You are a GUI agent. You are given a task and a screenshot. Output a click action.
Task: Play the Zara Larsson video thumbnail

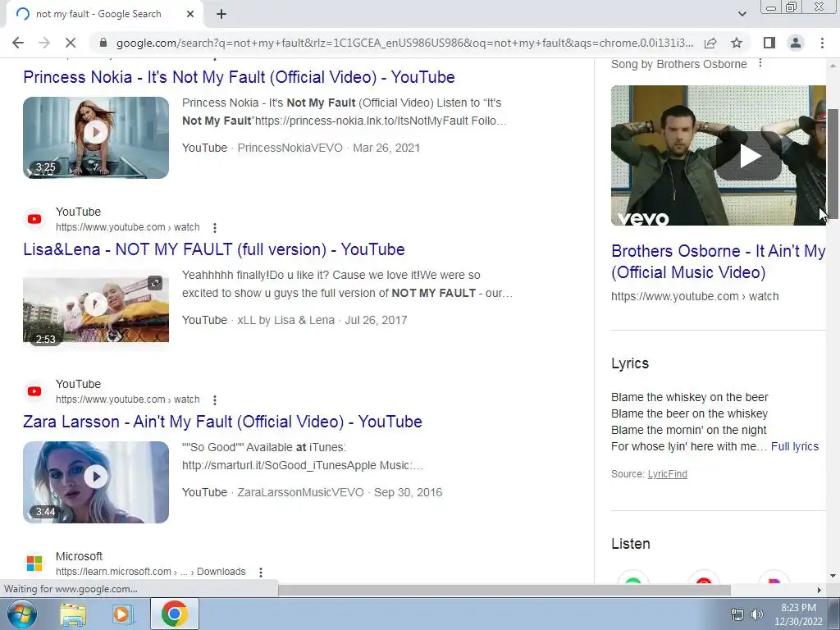pyautogui.click(x=96, y=482)
